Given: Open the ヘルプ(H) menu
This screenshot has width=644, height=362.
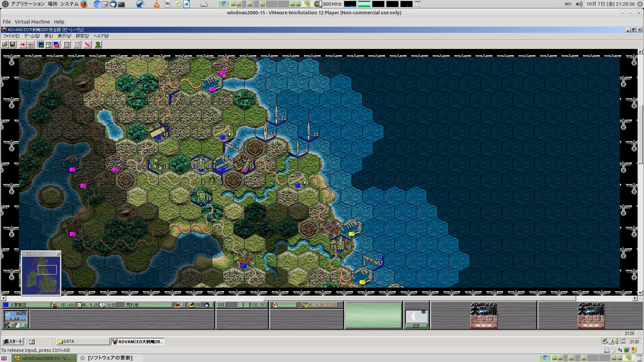Looking at the screenshot, I should click(101, 36).
